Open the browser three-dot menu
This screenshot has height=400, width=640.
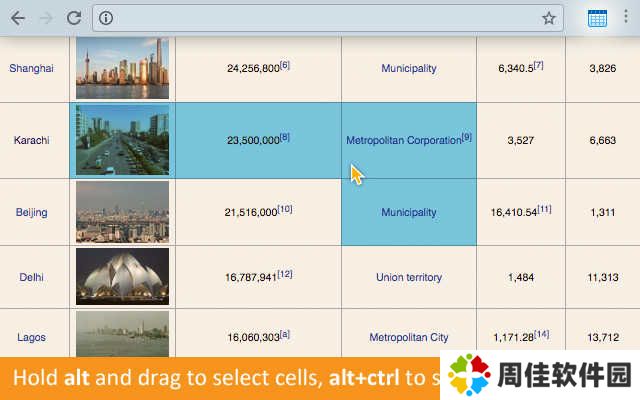coord(626,17)
